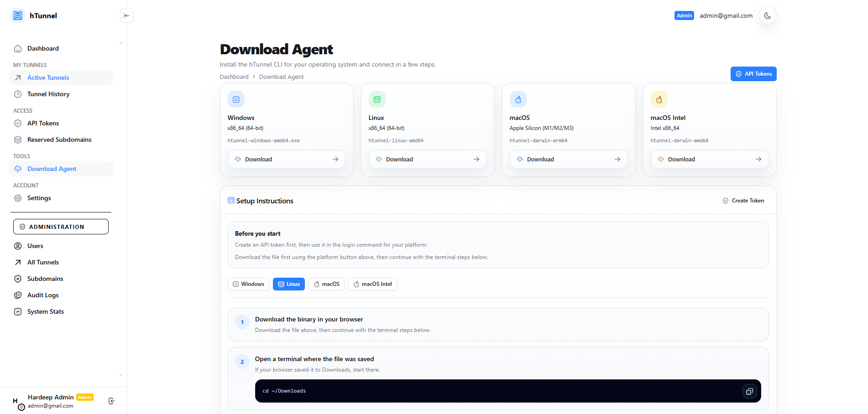This screenshot has height=414, width=868.
Task: Toggle dark mode with the moon icon
Action: tap(767, 15)
